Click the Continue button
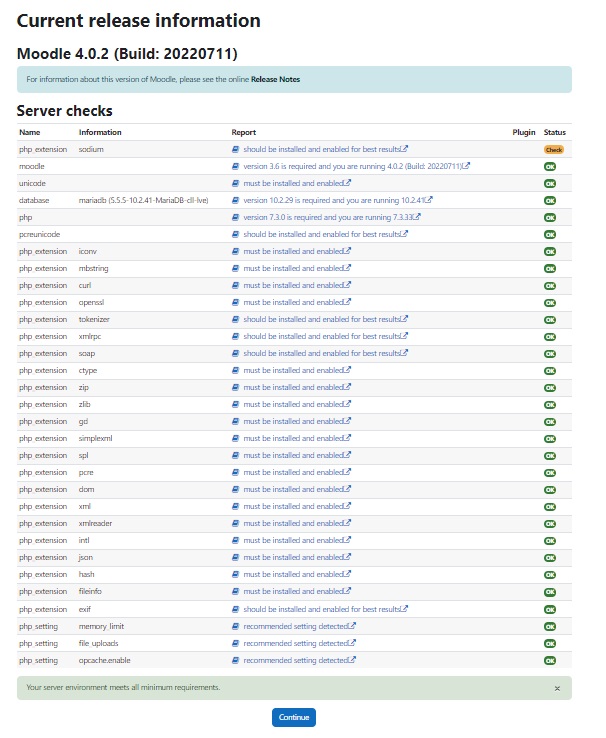This screenshot has width=606, height=738. pyautogui.click(x=294, y=717)
